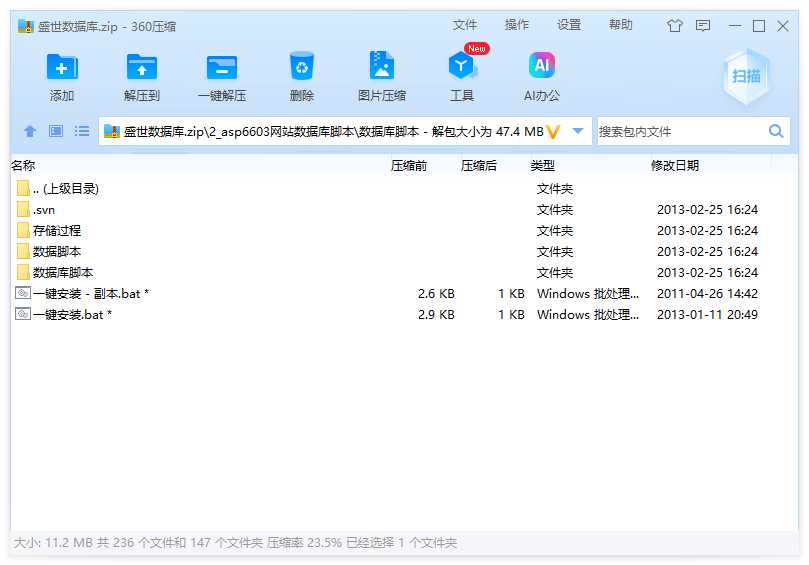Viewport: 809px width, 565px height.
Task: Switch to the large icon view mode
Action: point(56,131)
